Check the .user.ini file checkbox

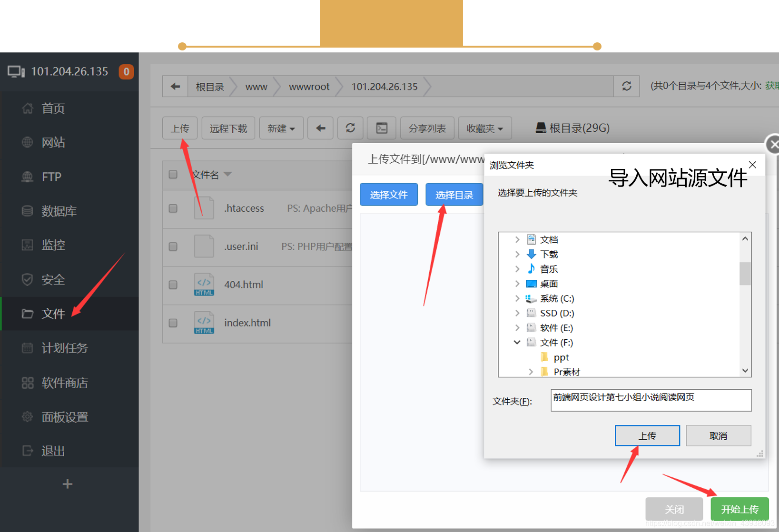coord(173,246)
